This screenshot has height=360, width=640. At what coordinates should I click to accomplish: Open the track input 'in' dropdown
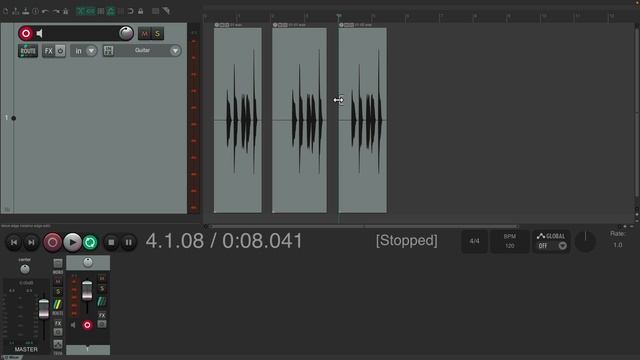click(84, 51)
